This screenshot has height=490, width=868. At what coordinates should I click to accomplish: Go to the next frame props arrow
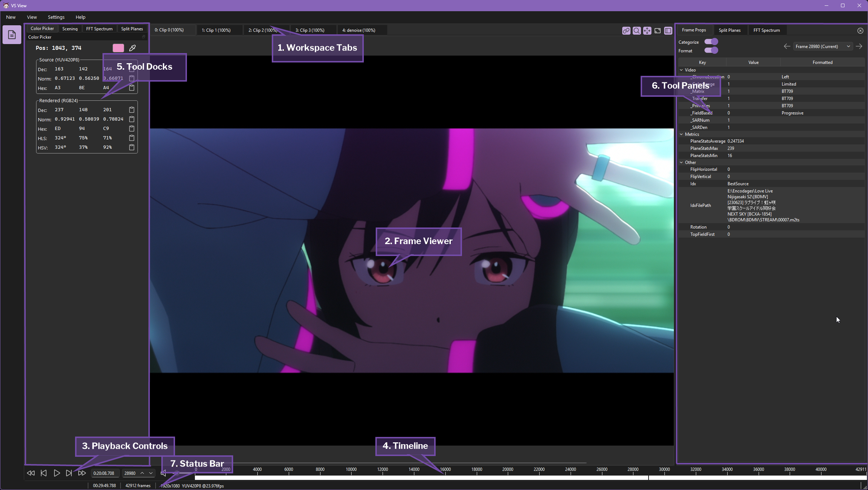point(859,46)
